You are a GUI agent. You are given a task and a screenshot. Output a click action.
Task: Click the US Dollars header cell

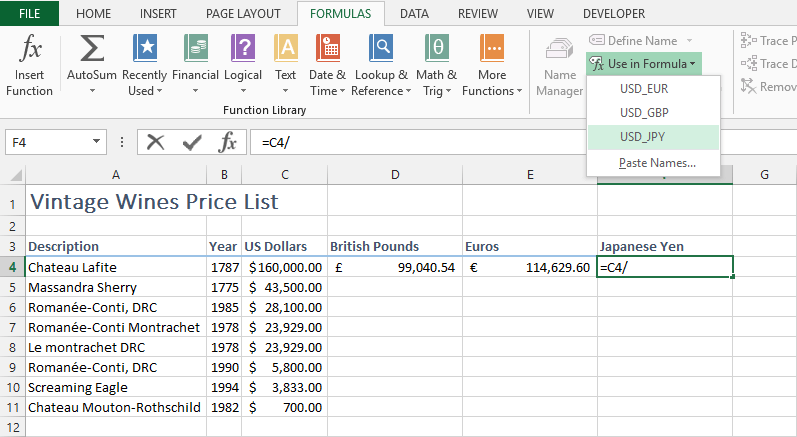coord(285,246)
